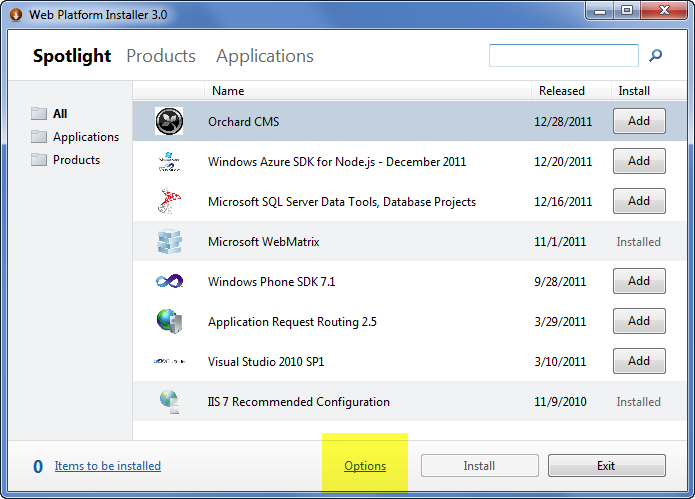Select the All category in sidebar
The height and width of the screenshot is (499, 695).
coord(60,114)
